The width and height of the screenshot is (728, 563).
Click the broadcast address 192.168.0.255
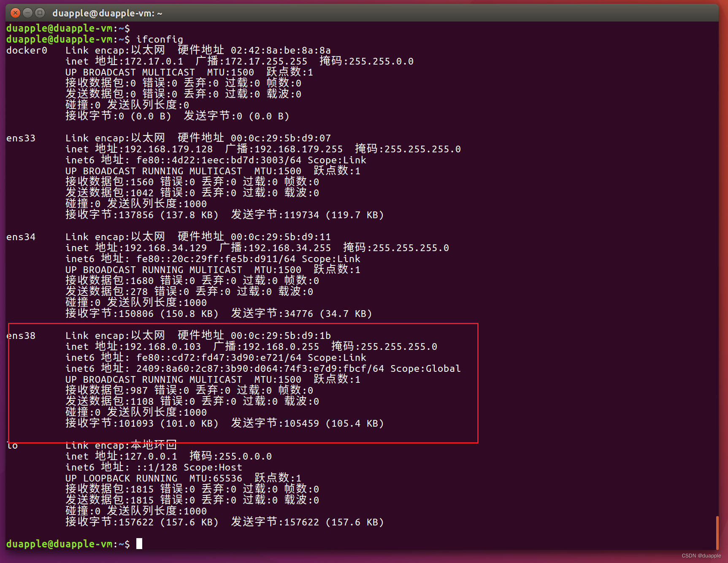(x=281, y=346)
